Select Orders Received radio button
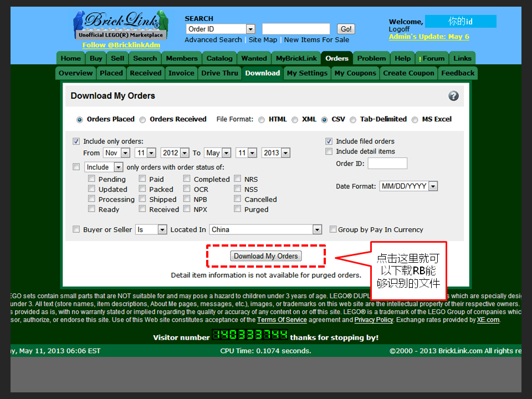Viewport: 532px width, 399px height. coord(142,120)
